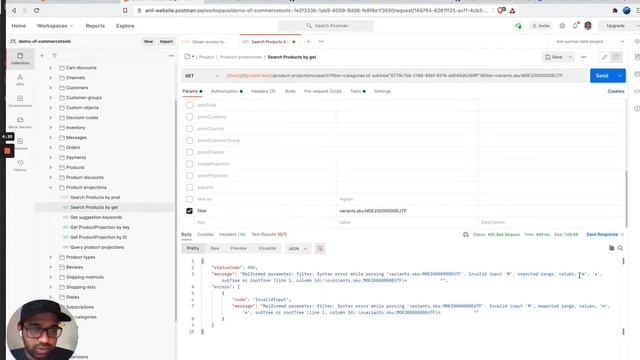Open the collections more options ellipsis
Viewport: 640px width, 360px height.
click(171, 56)
